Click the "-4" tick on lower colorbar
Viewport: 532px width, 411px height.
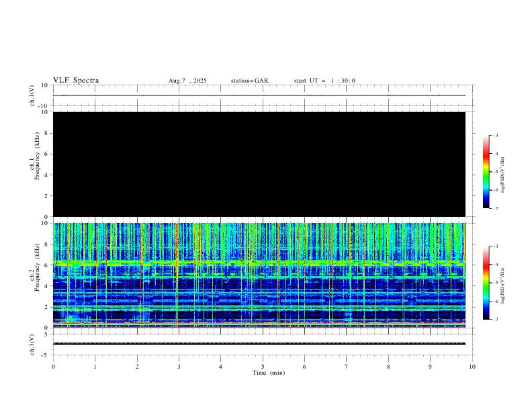click(x=495, y=265)
